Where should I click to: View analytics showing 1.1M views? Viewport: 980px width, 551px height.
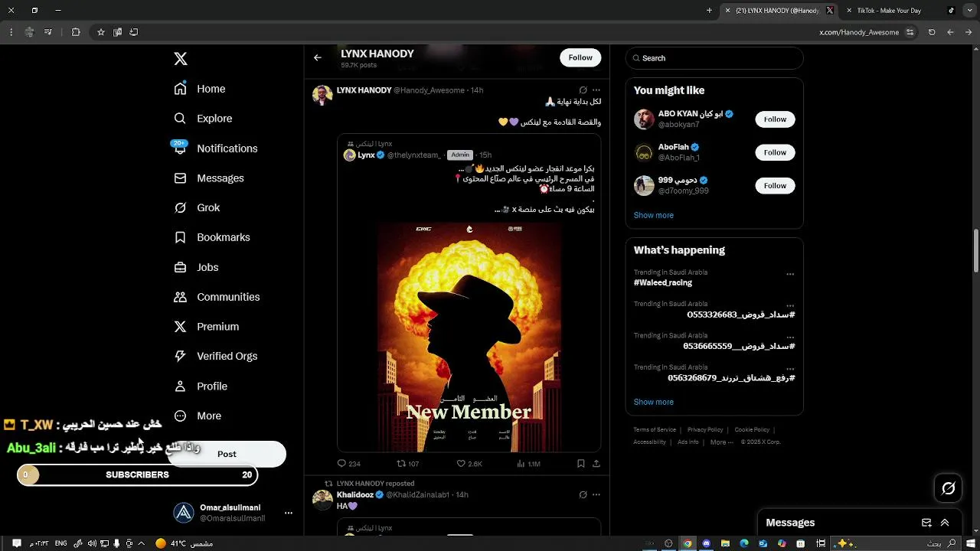point(529,464)
